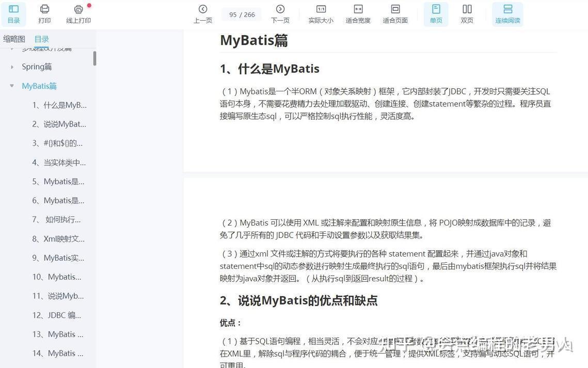Click the 适合宽度 fit width icon
The width and height of the screenshot is (588, 368).
point(358,13)
